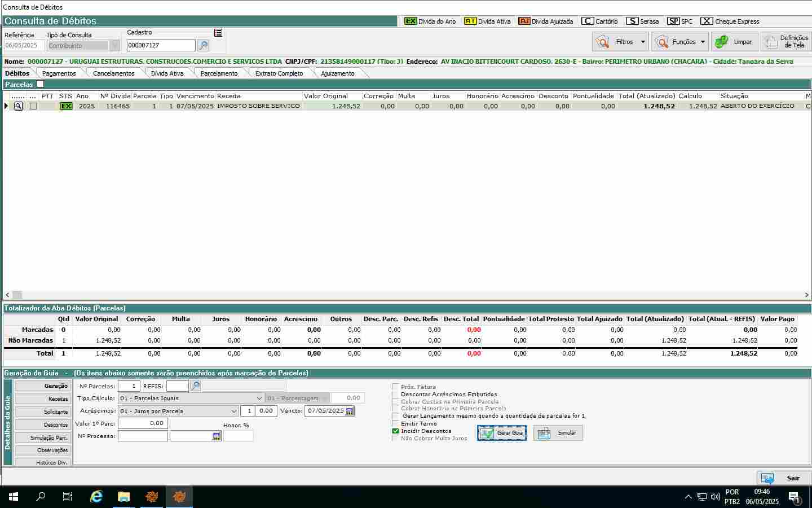Image resolution: width=812 pixels, height=508 pixels.
Task: Enable the Emitir Termo checkbox
Action: click(x=395, y=423)
